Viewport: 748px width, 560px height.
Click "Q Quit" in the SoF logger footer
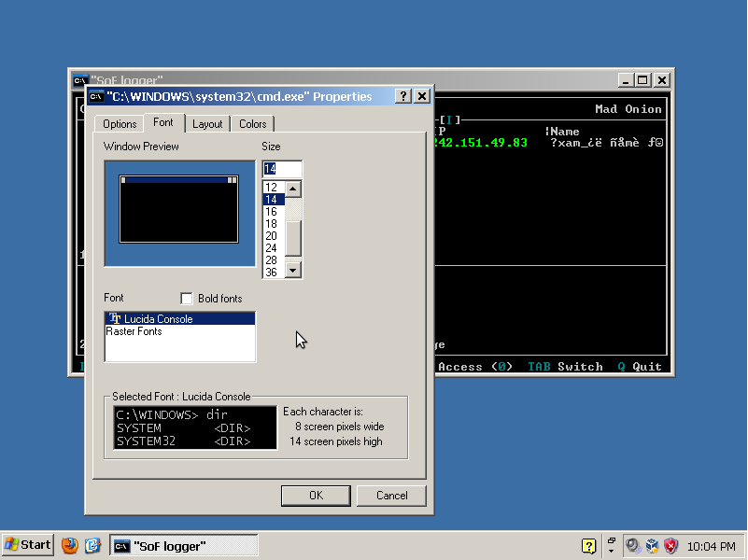point(640,367)
